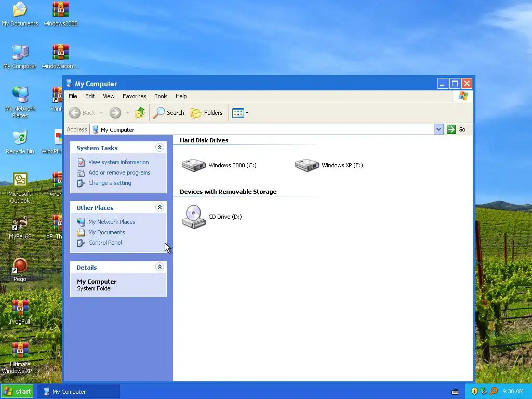
Task: Open the View menu
Action: 109,96
